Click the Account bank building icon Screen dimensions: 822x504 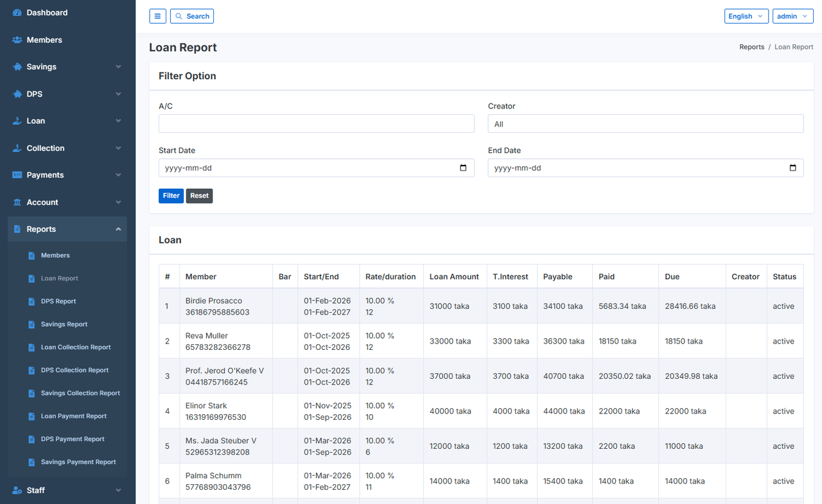[17, 202]
